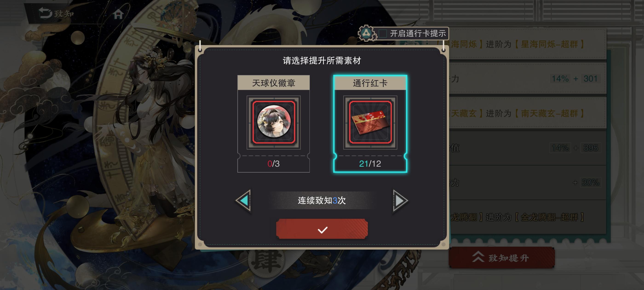
Task: Confirm selection with the red button
Action: point(322,229)
